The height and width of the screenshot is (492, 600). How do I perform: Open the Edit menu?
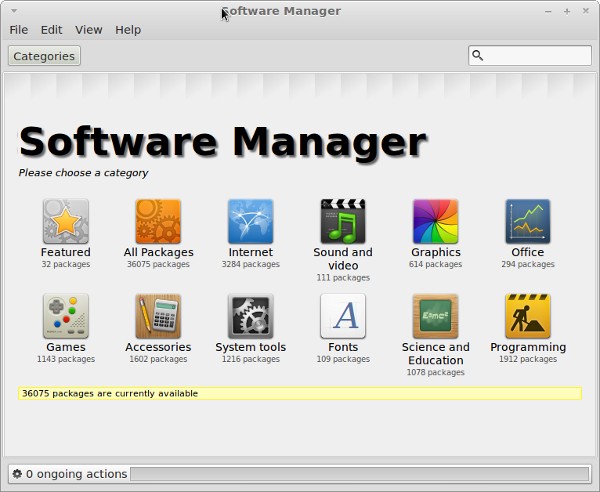pos(51,30)
